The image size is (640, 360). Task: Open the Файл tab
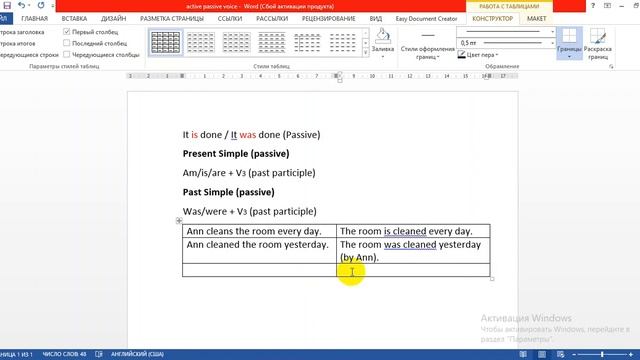[4, 18]
